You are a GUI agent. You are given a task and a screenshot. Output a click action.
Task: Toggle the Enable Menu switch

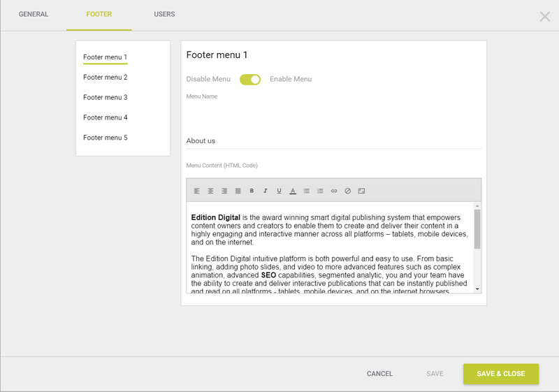coord(250,80)
